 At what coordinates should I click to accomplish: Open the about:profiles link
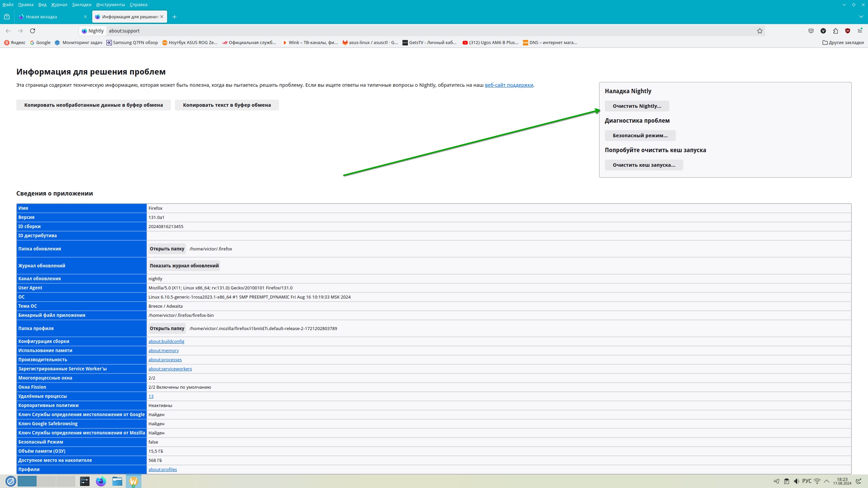point(162,469)
